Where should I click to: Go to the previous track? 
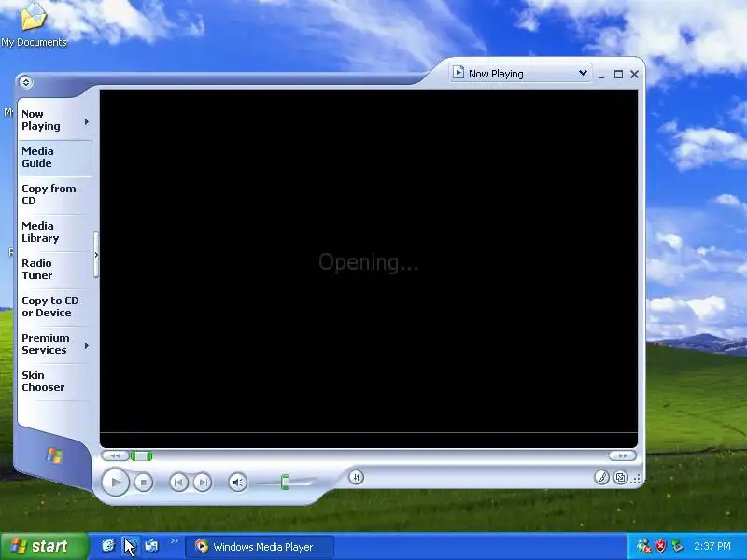[x=178, y=483]
